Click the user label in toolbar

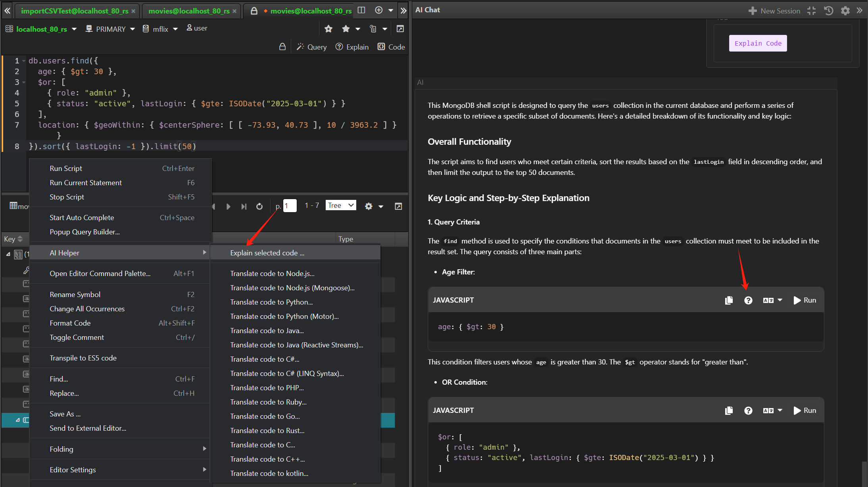(x=197, y=28)
